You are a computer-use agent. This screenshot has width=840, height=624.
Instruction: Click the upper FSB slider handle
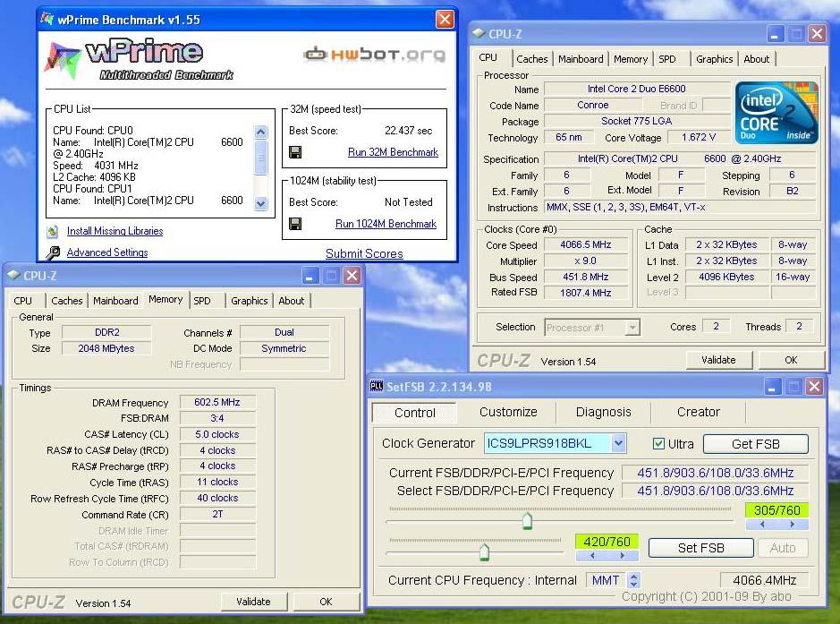pyautogui.click(x=527, y=520)
